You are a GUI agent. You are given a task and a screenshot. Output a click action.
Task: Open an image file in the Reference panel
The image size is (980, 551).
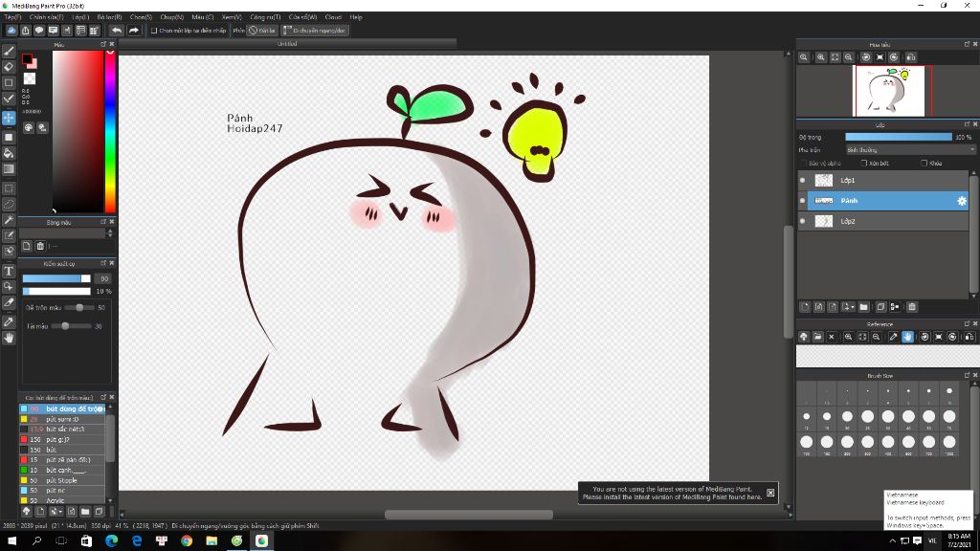[x=817, y=337]
